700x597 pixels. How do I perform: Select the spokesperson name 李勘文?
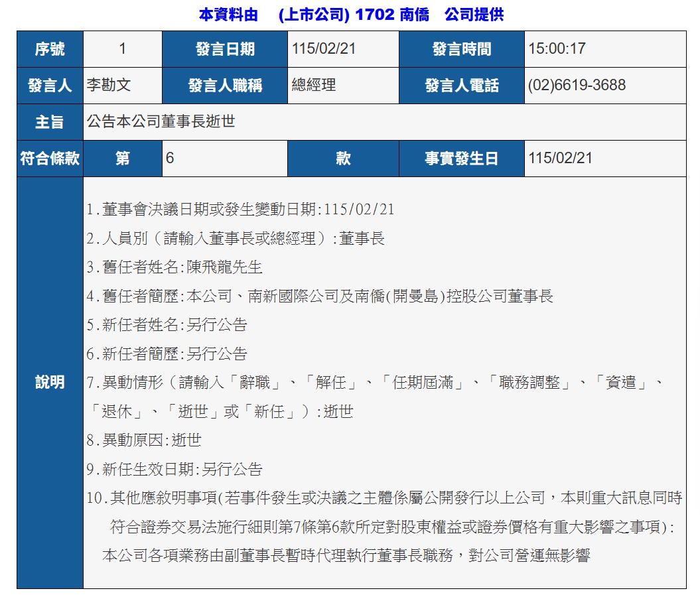pyautogui.click(x=109, y=85)
